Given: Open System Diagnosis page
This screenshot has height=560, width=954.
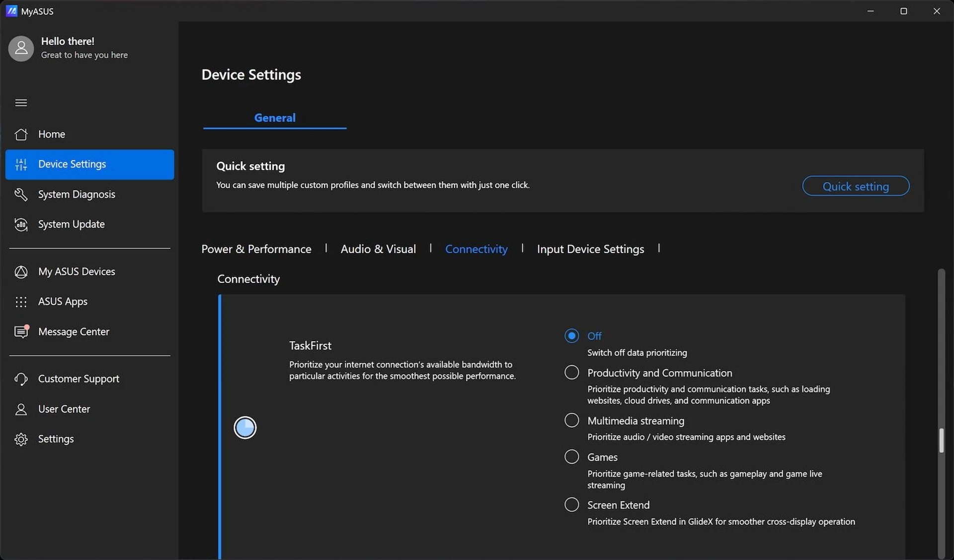Looking at the screenshot, I should [x=89, y=194].
